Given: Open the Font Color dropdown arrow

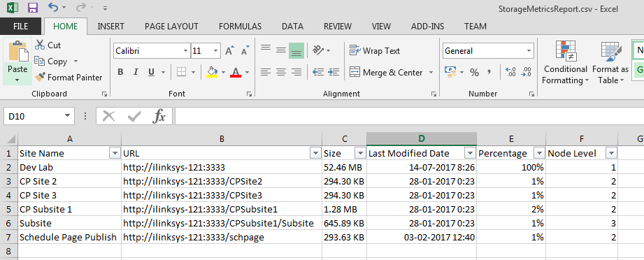Looking at the screenshot, I should pos(248,73).
